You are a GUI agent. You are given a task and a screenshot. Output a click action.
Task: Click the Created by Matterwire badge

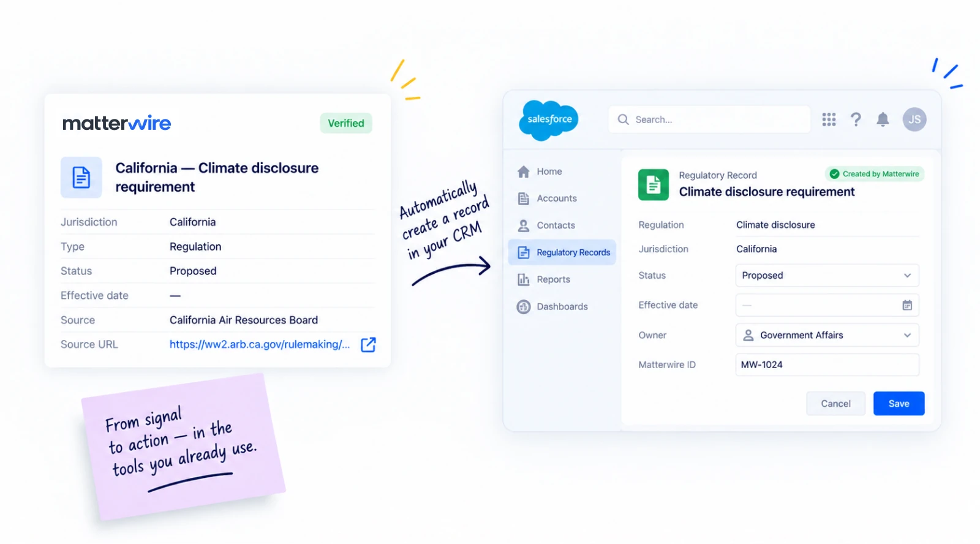pos(875,174)
